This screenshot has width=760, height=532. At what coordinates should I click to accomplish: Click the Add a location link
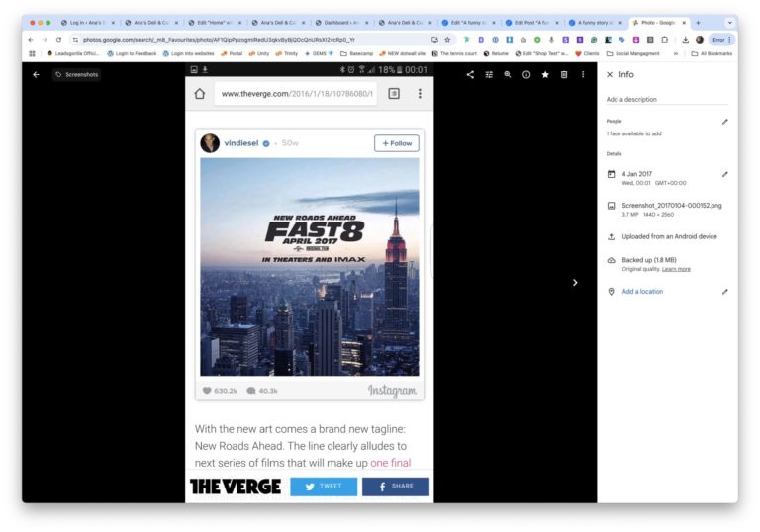(x=642, y=292)
